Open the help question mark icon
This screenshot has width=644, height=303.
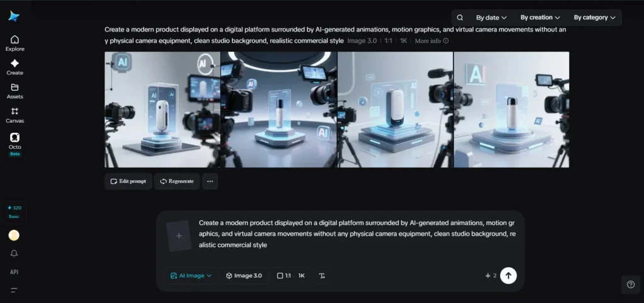point(631,285)
